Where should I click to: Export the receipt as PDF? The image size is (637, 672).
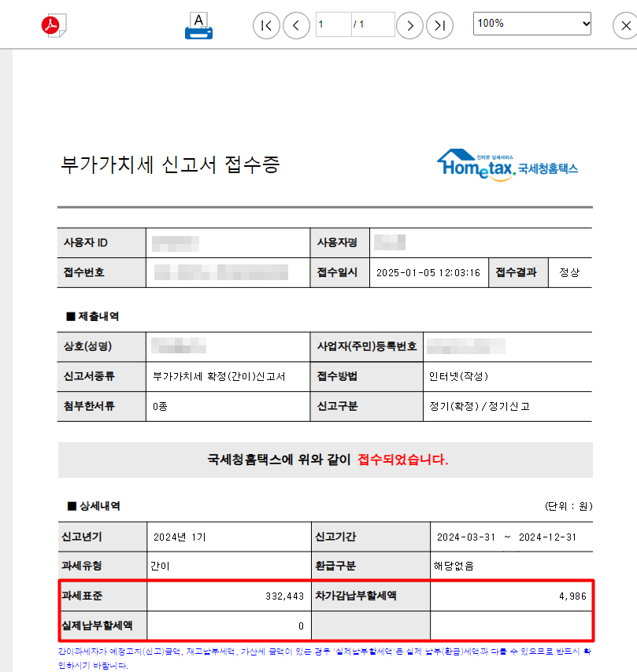[x=53, y=24]
